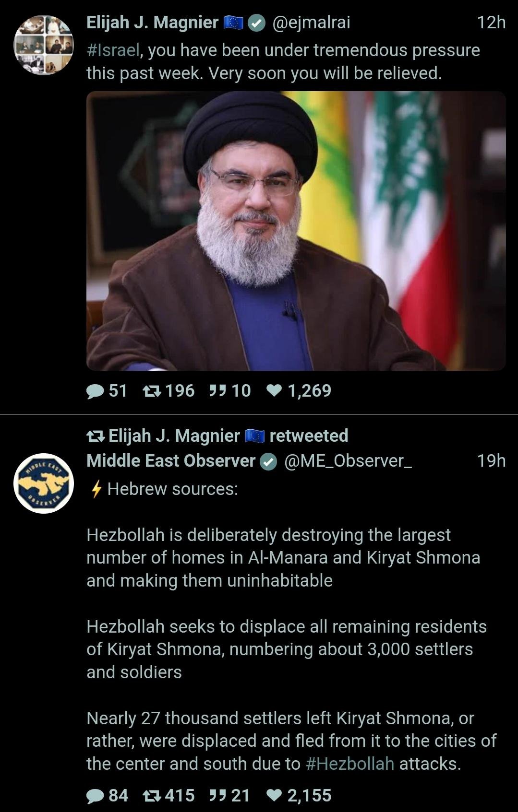Click the Middle East Observer display name

click(170, 461)
